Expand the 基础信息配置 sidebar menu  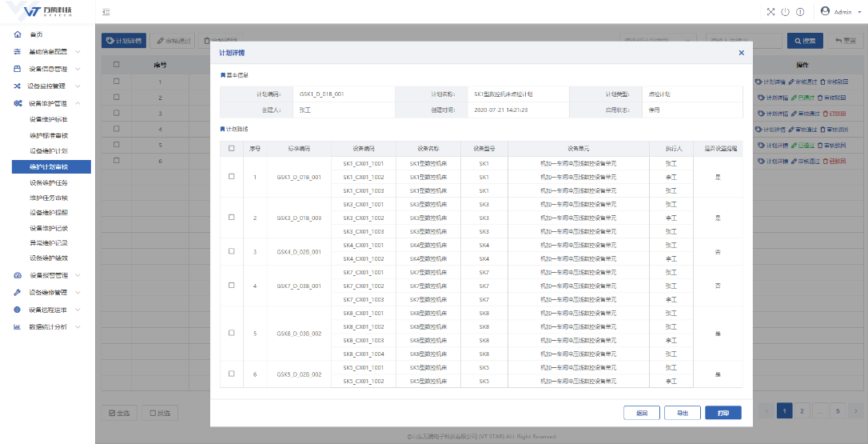[x=78, y=52]
